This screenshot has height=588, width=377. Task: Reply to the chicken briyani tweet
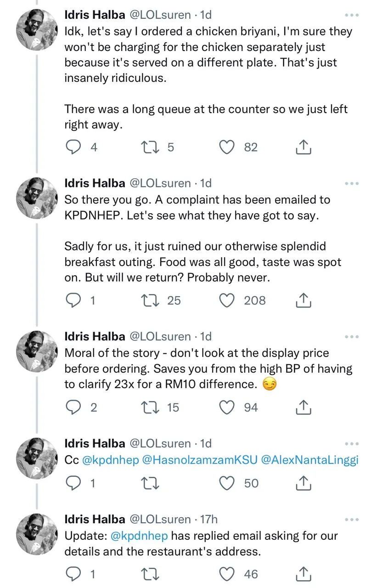pyautogui.click(x=74, y=147)
